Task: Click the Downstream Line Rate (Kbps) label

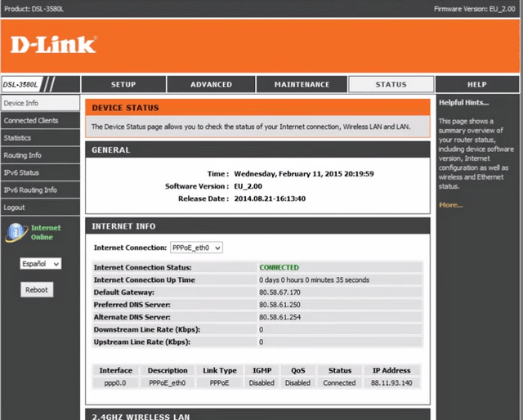Action: click(147, 329)
